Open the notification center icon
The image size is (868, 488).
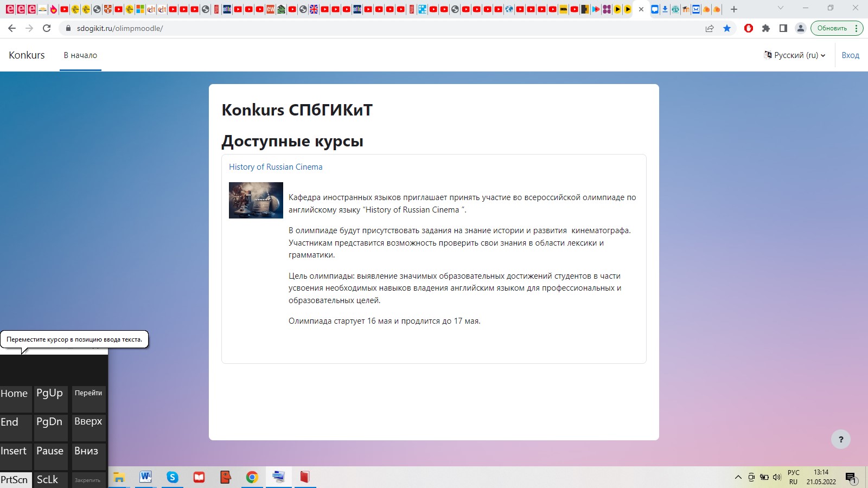pos(851,478)
